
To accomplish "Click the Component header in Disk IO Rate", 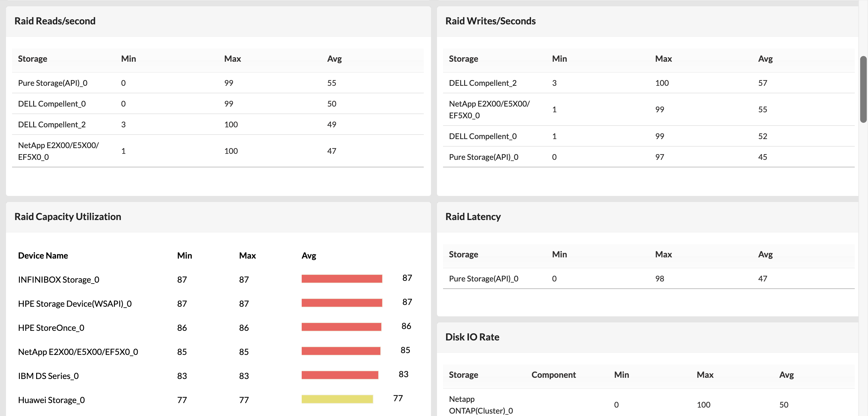I will (x=554, y=374).
